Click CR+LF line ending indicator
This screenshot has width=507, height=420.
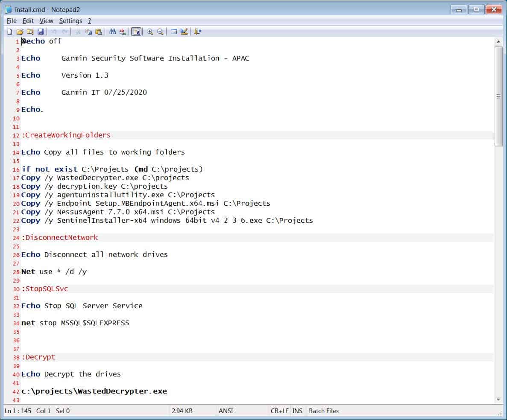(279, 411)
